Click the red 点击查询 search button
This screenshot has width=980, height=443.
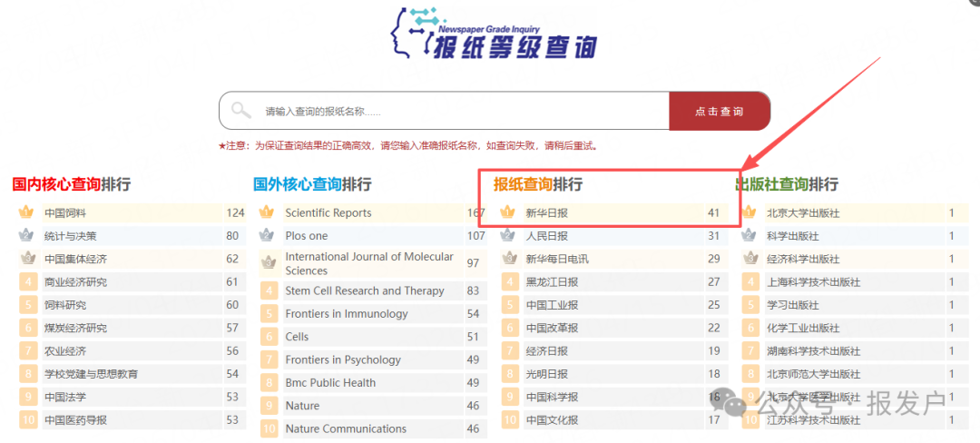pyautogui.click(x=720, y=112)
